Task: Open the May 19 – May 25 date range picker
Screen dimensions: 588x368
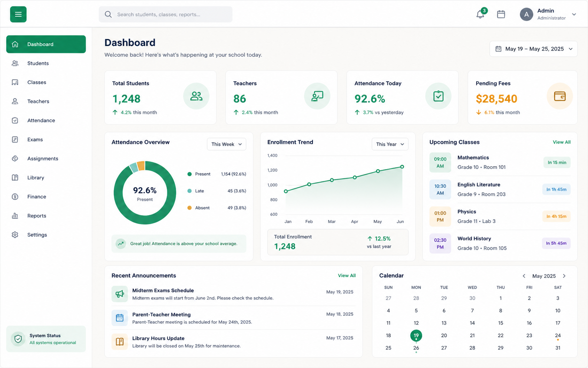Action: pyautogui.click(x=534, y=49)
